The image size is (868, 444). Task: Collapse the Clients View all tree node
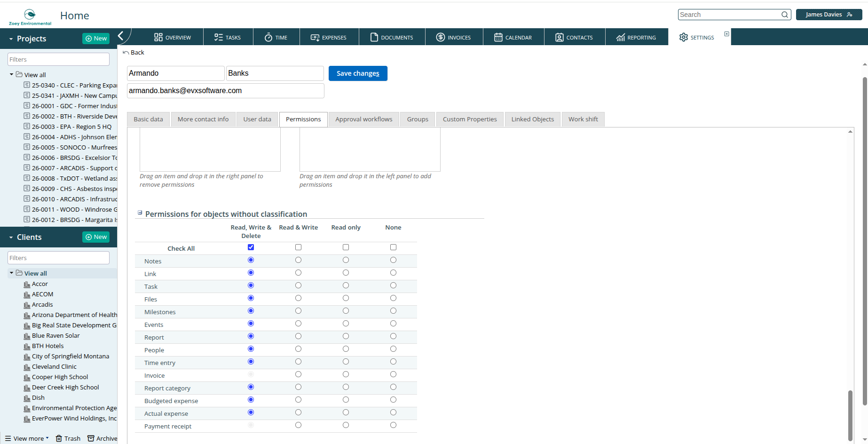(11, 273)
